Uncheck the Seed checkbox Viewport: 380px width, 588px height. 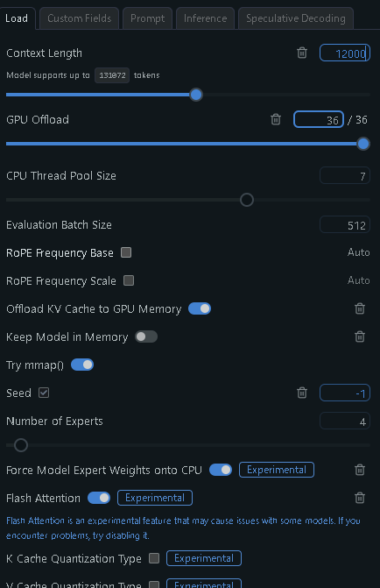coord(44,393)
